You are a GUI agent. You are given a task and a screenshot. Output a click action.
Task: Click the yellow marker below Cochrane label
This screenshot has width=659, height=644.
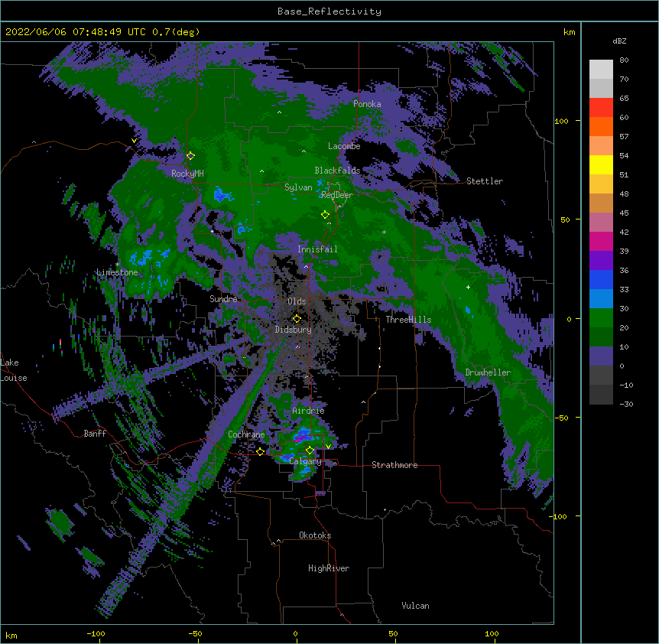260,451
